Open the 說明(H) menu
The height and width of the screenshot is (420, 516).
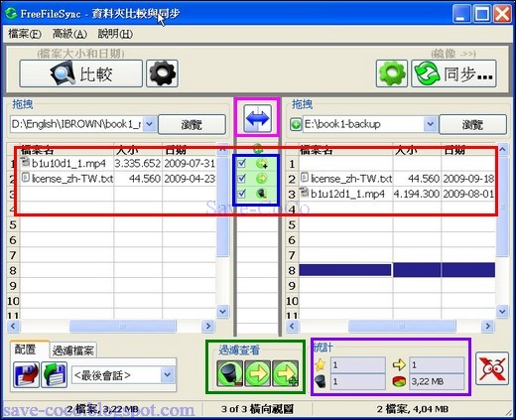pyautogui.click(x=115, y=34)
